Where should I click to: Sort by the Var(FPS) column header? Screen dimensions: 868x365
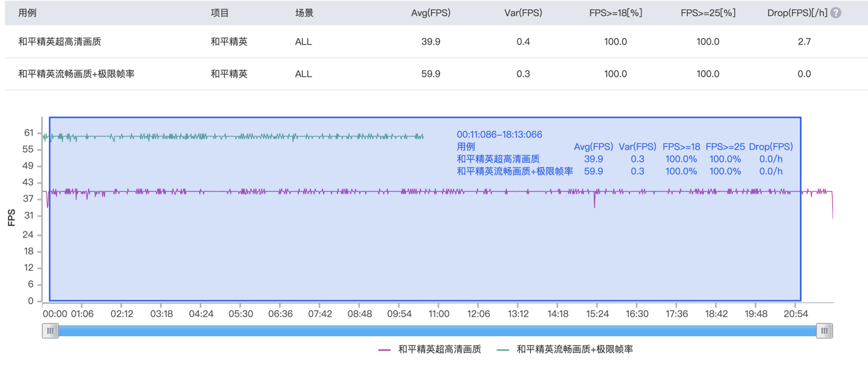point(523,13)
